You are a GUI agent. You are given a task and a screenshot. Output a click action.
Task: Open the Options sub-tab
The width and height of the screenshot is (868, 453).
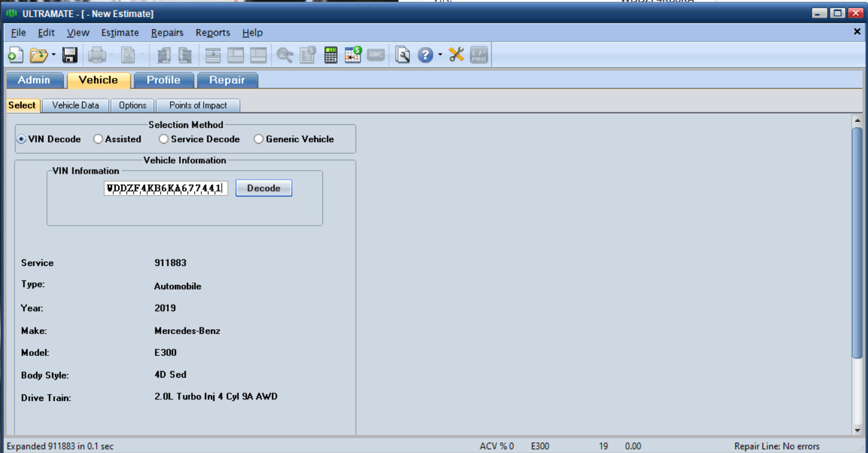pos(133,105)
